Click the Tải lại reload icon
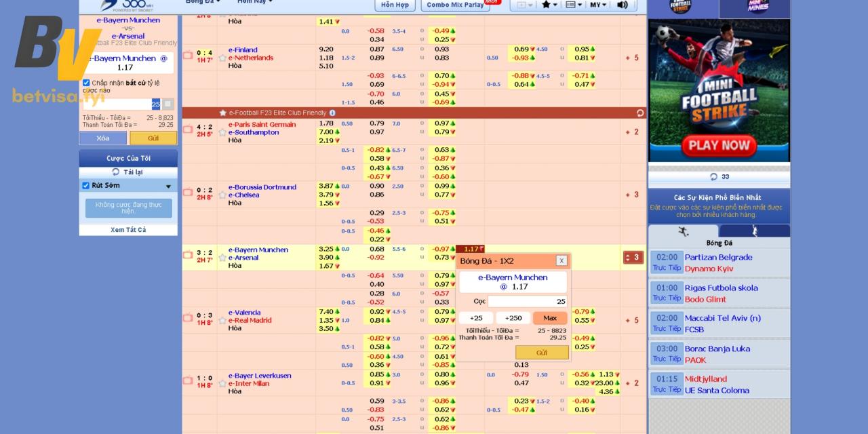 tap(116, 172)
